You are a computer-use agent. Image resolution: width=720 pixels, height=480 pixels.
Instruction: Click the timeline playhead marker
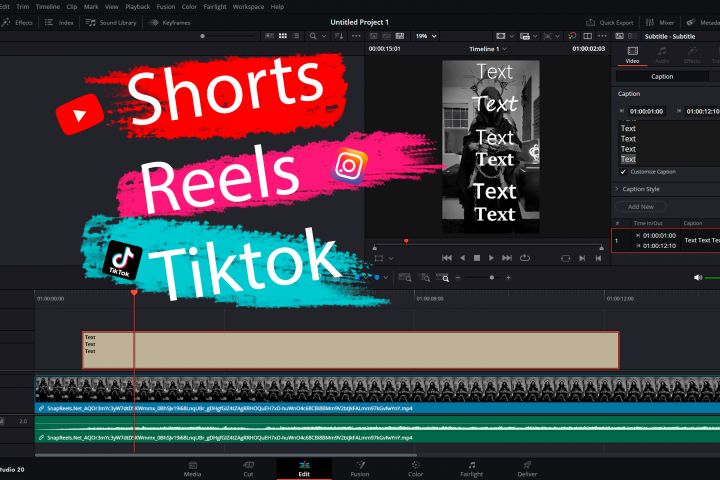[134, 292]
